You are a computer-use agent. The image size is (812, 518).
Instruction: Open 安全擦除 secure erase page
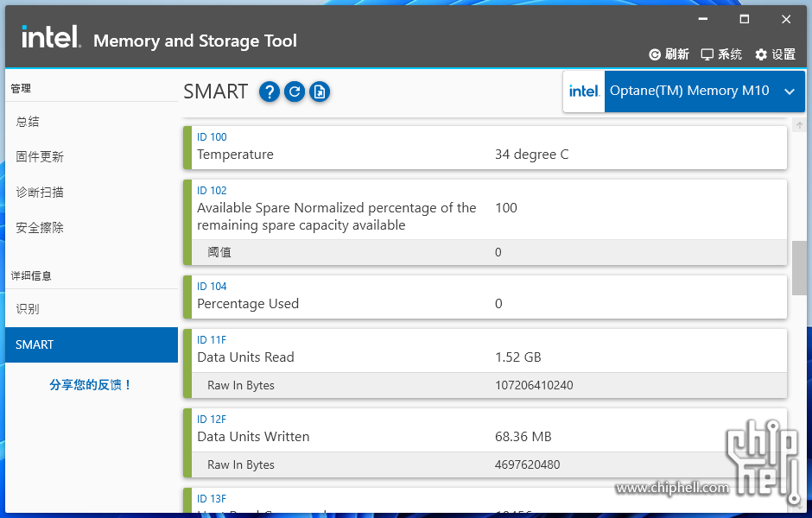[x=40, y=228]
